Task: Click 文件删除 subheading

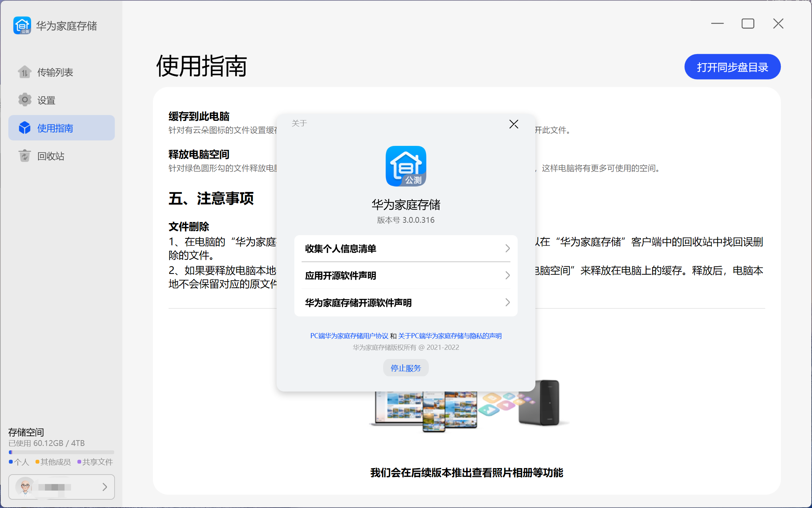Action: [x=189, y=227]
